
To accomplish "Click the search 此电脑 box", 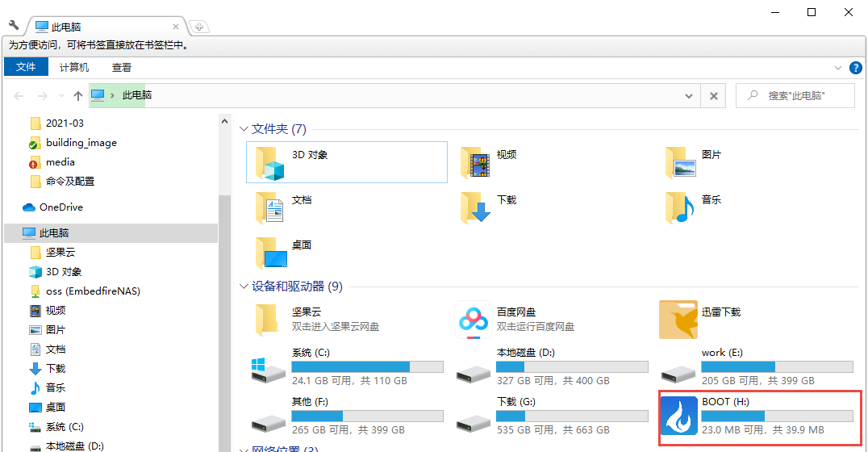I will (795, 96).
